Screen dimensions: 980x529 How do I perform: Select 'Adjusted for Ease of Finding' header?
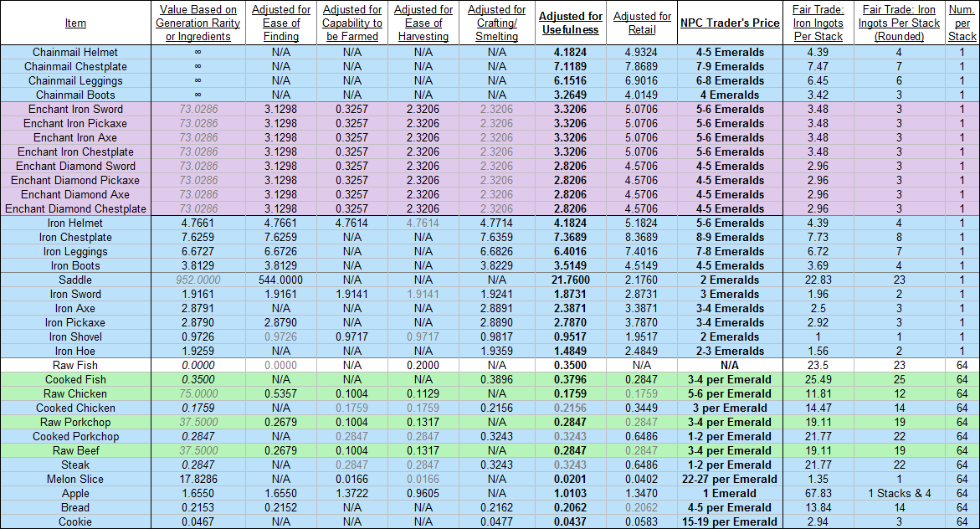[x=280, y=23]
